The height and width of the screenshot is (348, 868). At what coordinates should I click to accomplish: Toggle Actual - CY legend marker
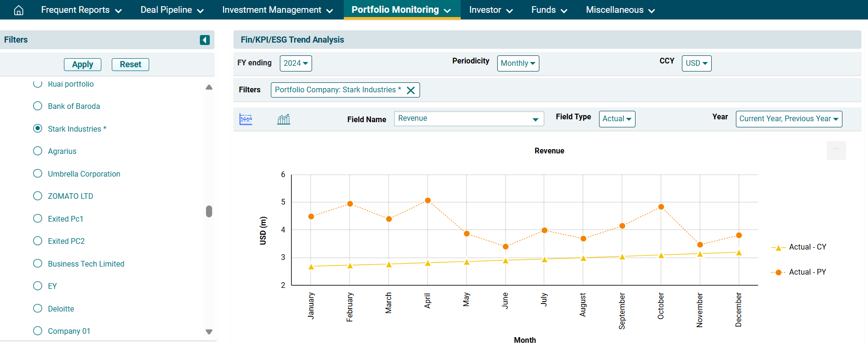778,248
